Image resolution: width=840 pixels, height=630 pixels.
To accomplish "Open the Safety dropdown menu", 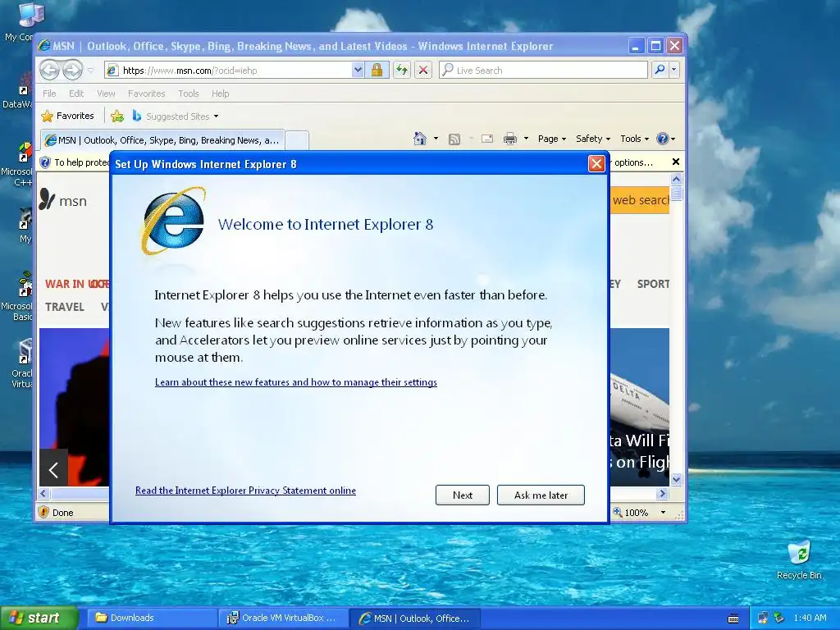I will (593, 139).
